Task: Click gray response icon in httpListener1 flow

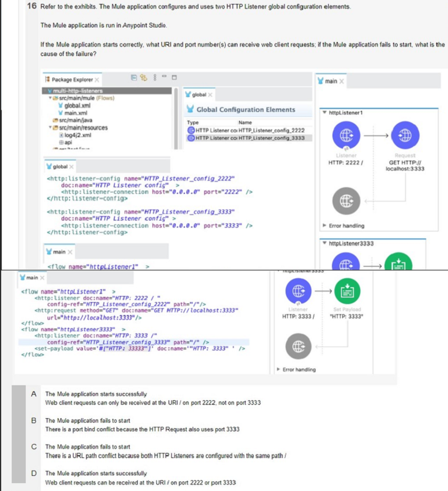Action: tap(346, 201)
